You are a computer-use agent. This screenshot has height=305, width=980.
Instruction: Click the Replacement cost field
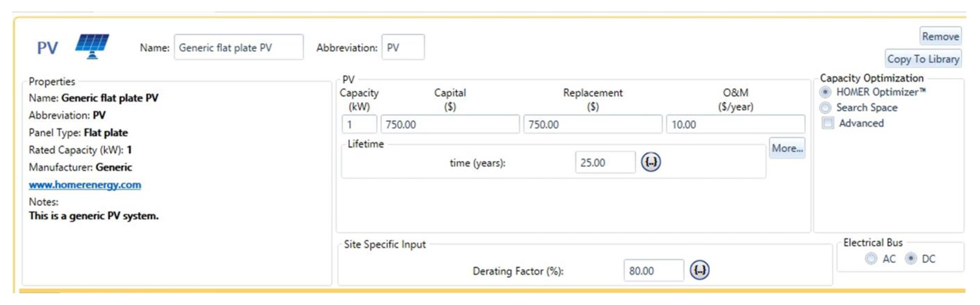tap(592, 125)
